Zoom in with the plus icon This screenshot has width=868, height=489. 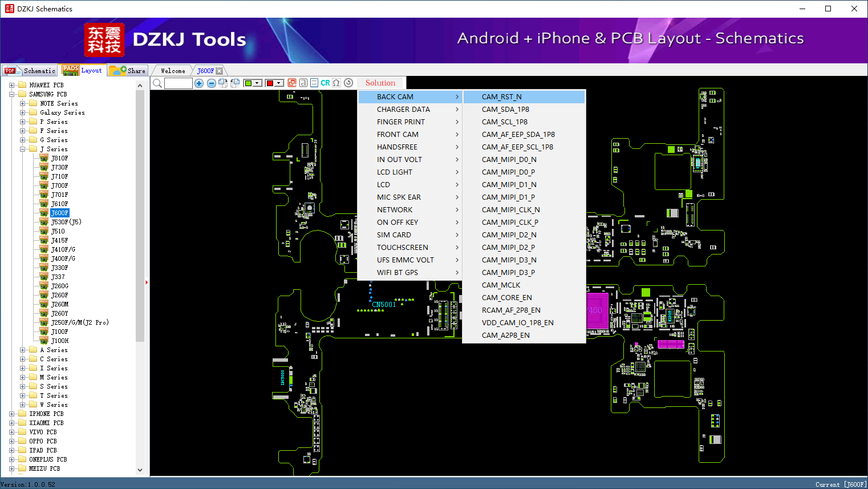click(x=199, y=83)
